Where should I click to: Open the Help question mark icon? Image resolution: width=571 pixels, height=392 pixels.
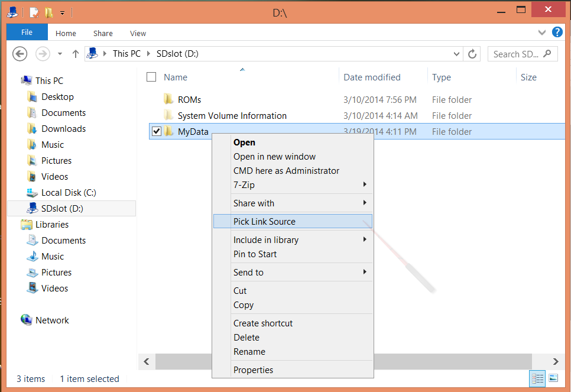557,33
